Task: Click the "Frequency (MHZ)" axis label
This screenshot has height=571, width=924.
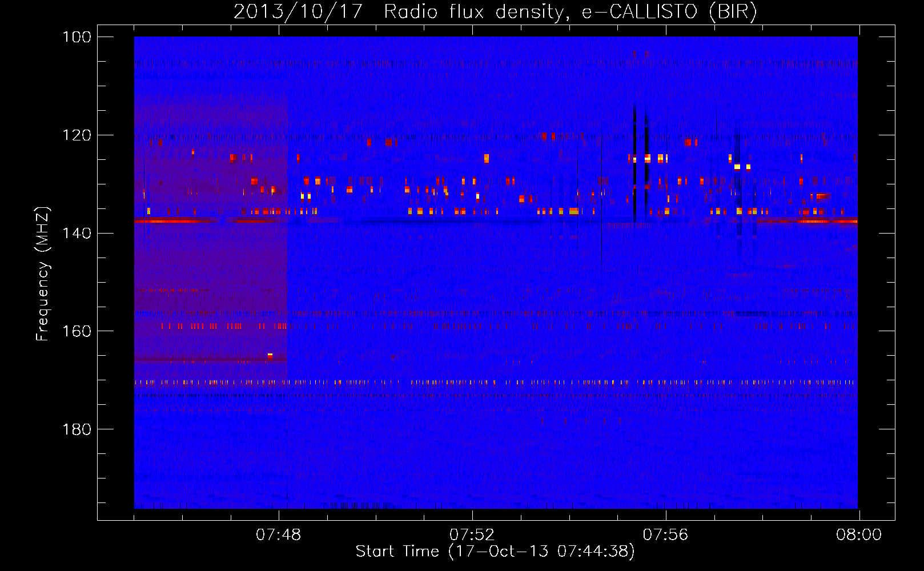Action: (43, 274)
